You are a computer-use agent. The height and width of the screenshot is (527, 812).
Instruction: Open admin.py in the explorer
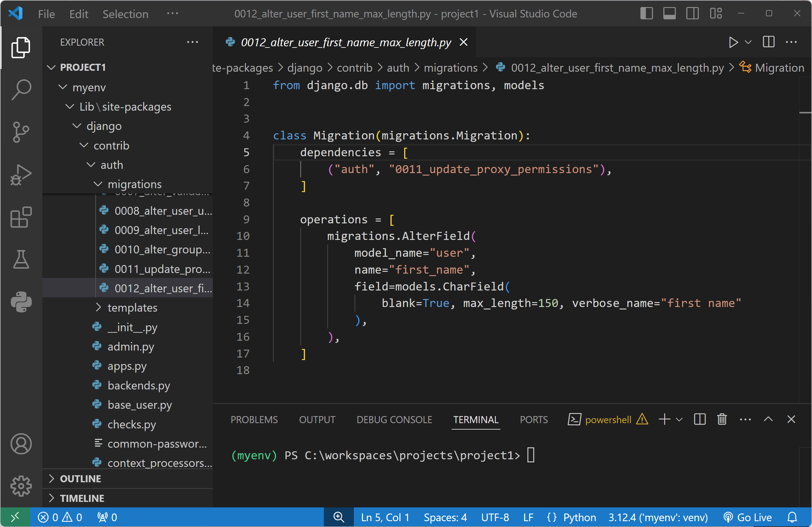[x=131, y=347]
